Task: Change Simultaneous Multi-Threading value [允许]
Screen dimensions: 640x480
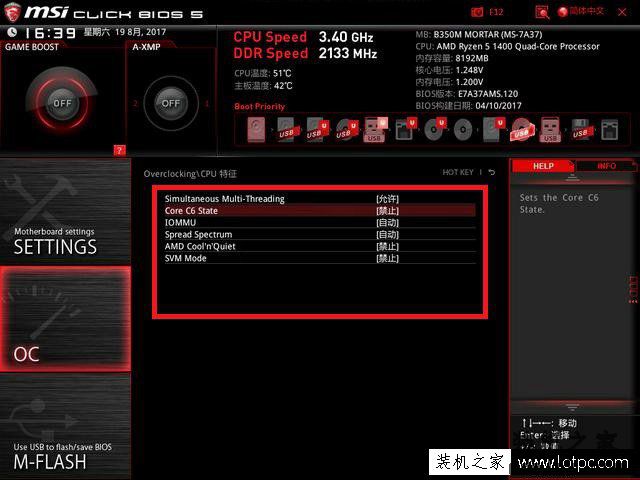Action: point(387,199)
